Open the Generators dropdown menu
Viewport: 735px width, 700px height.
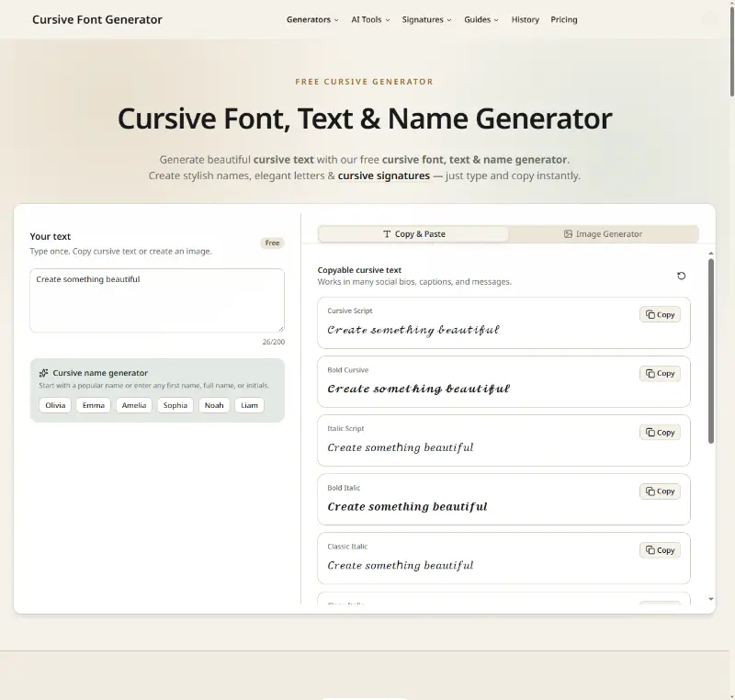coord(312,19)
